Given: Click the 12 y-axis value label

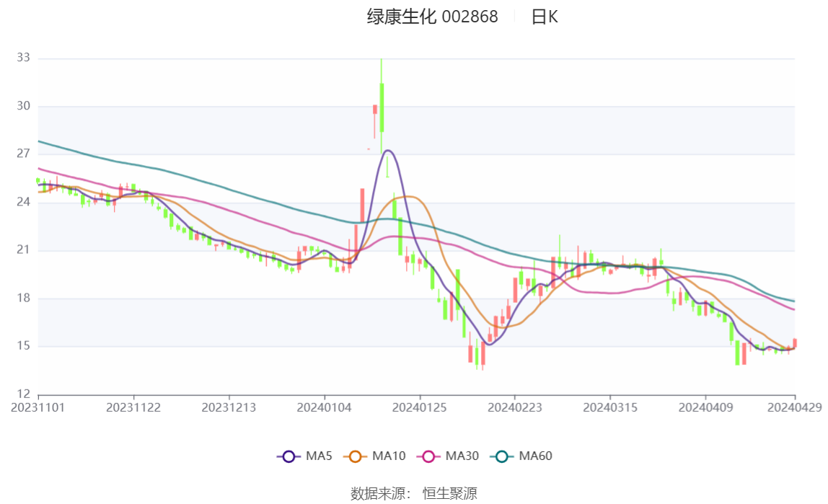Looking at the screenshot, I should [23, 394].
